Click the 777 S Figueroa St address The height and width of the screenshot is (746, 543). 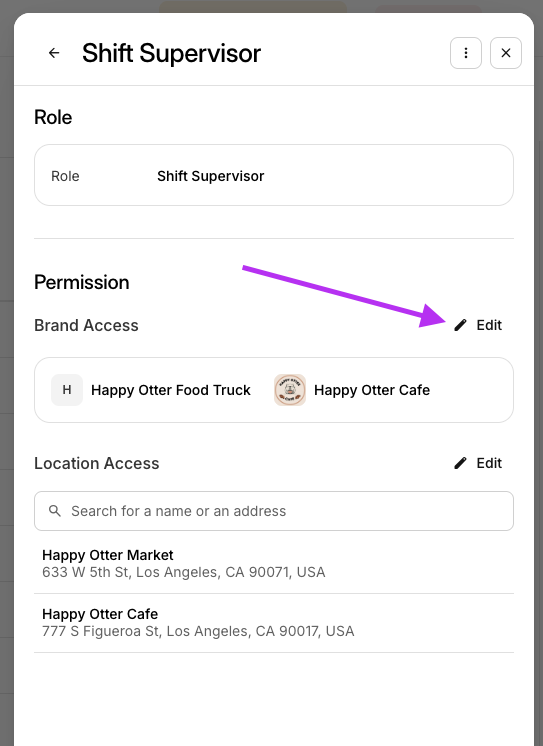click(198, 631)
